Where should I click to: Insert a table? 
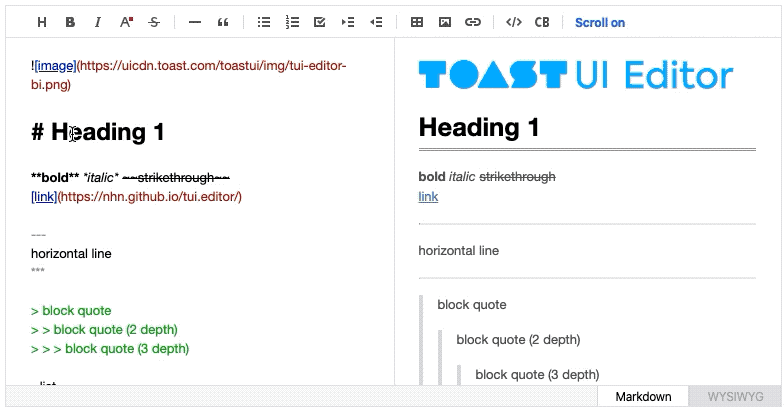pos(416,22)
